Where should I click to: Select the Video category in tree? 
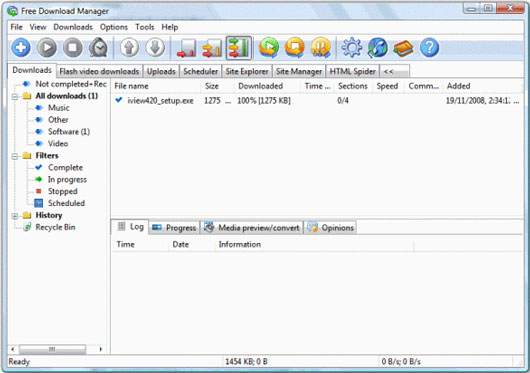click(58, 144)
